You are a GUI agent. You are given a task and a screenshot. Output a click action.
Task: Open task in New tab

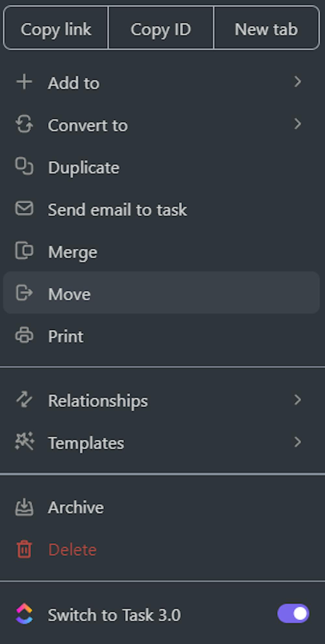point(266,29)
